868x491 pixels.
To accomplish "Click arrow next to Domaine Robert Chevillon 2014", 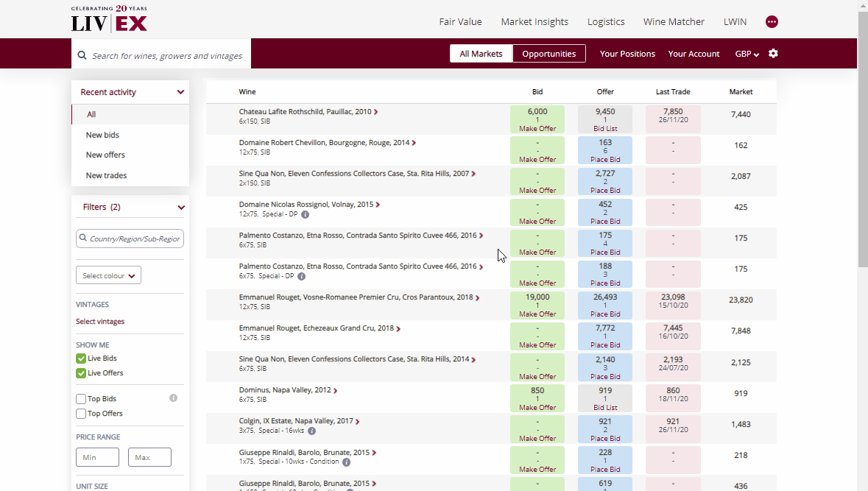I will (x=414, y=143).
